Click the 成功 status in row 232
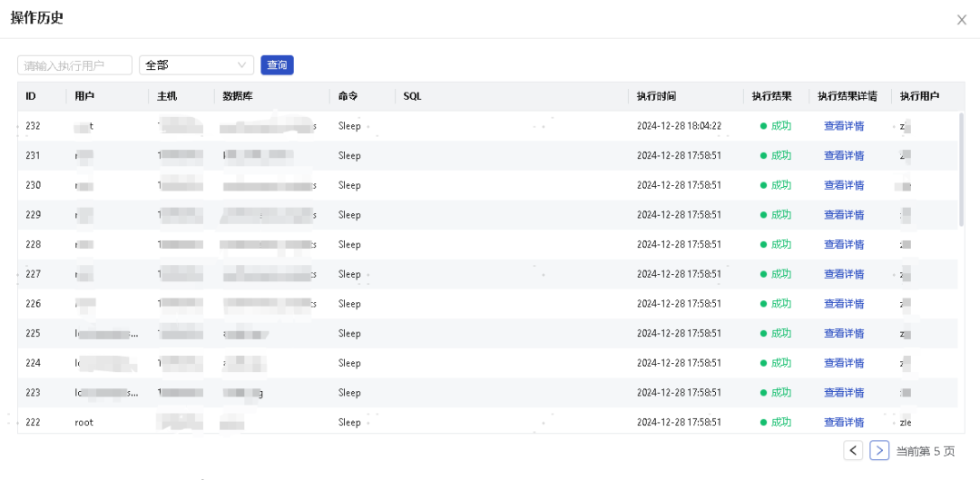Image resolution: width=980 pixels, height=480 pixels. [x=776, y=125]
